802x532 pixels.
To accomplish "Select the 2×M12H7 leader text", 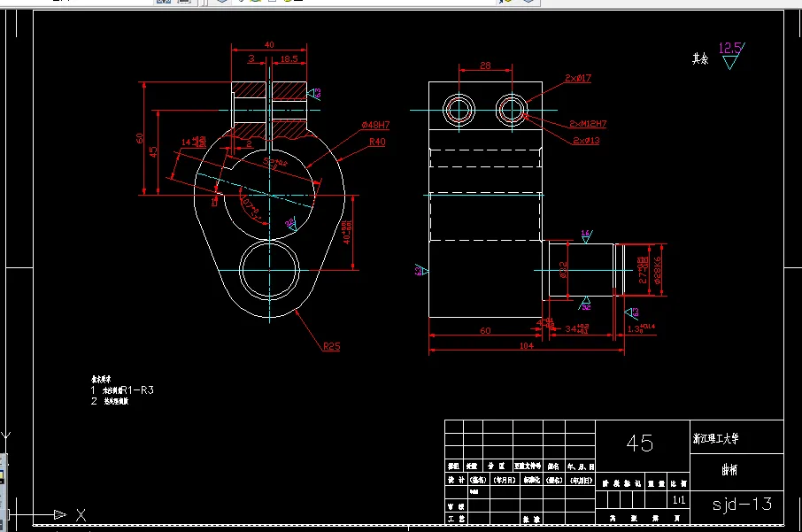I will point(588,124).
